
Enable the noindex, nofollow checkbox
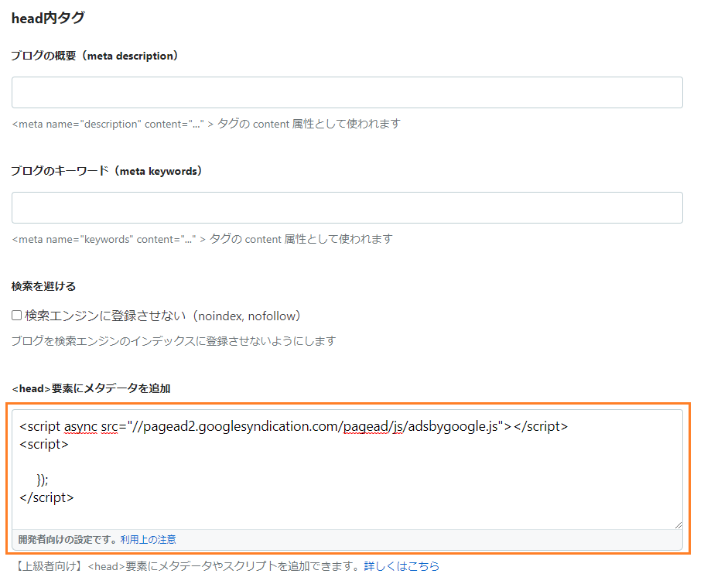(17, 316)
